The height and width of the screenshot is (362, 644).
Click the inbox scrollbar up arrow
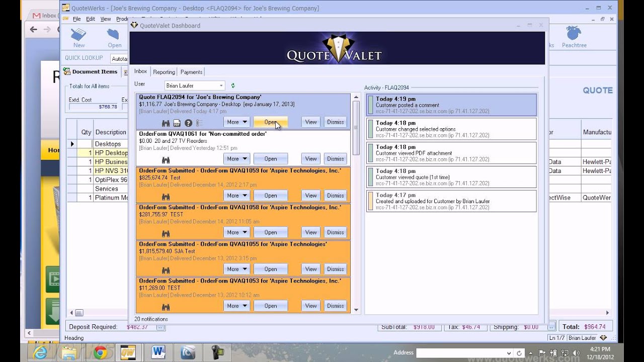tap(356, 97)
